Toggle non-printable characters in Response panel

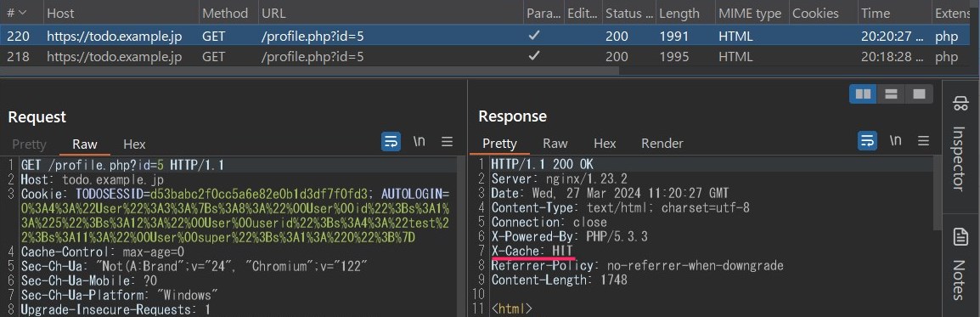[896, 141]
